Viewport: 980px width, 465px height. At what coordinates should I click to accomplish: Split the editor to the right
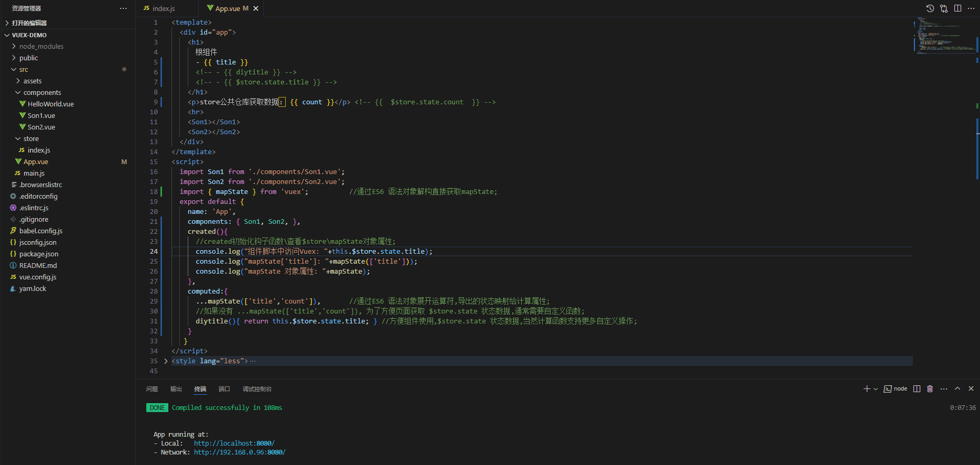957,8
